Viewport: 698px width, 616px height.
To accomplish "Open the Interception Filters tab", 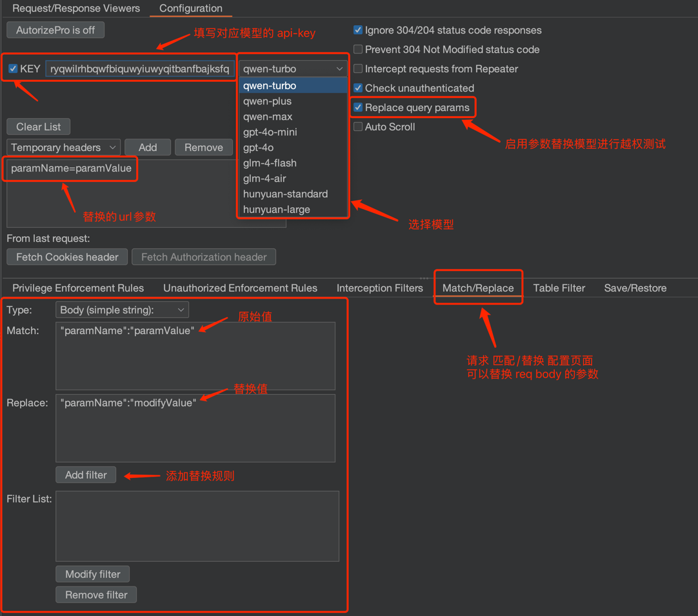I will pyautogui.click(x=379, y=288).
